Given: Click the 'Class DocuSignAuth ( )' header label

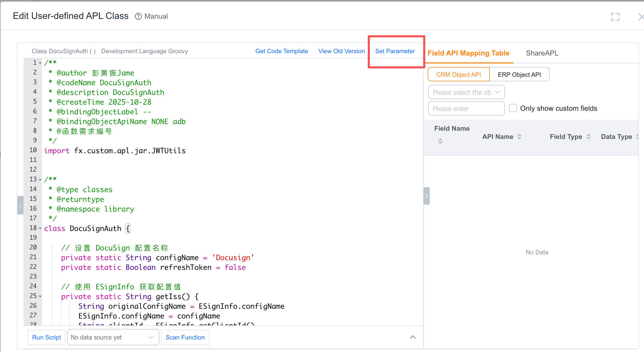Looking at the screenshot, I should coord(64,51).
